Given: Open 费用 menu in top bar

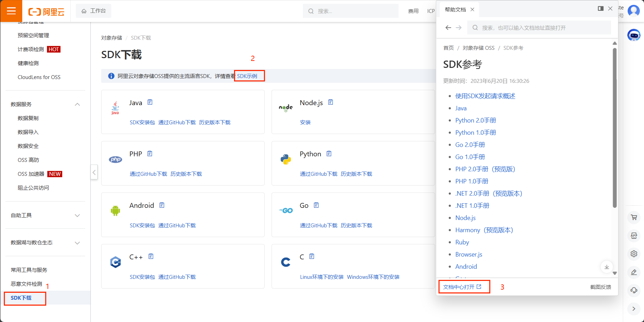Looking at the screenshot, I should click(x=413, y=11).
